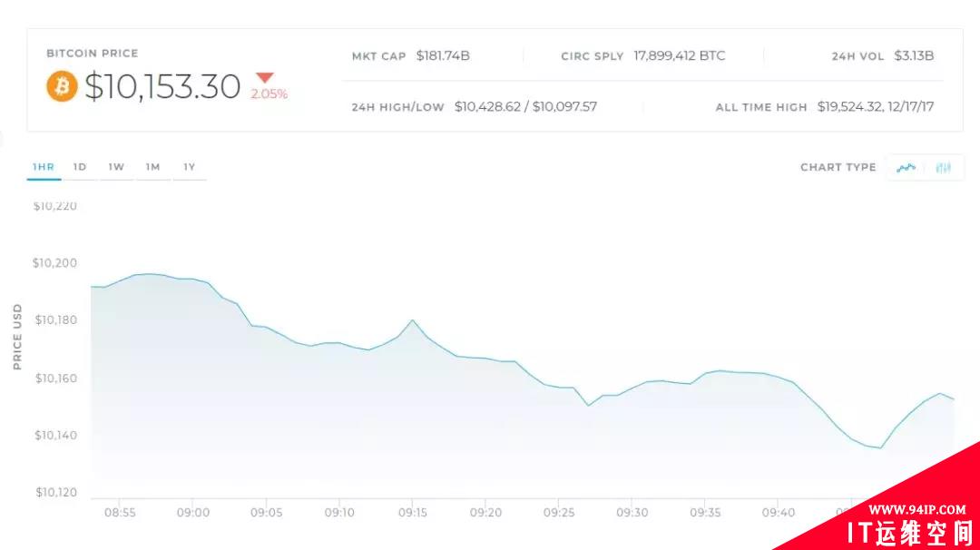Viewport: 980px width, 550px height.
Task: Click the 09:00 x-axis time label
Action: click(x=193, y=513)
